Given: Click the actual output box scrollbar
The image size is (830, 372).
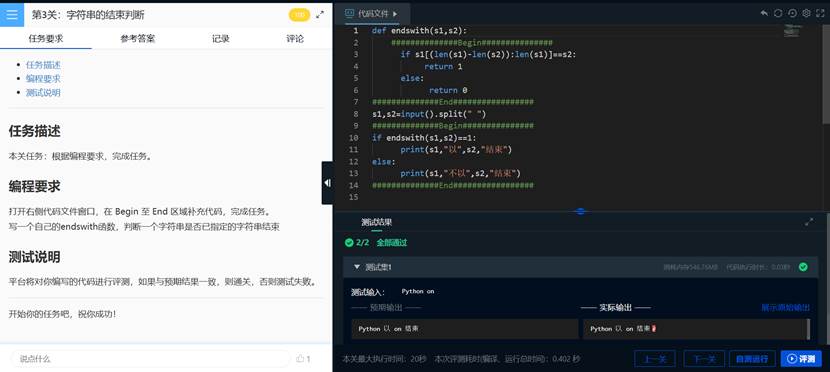Looking at the screenshot, I should point(808,329).
